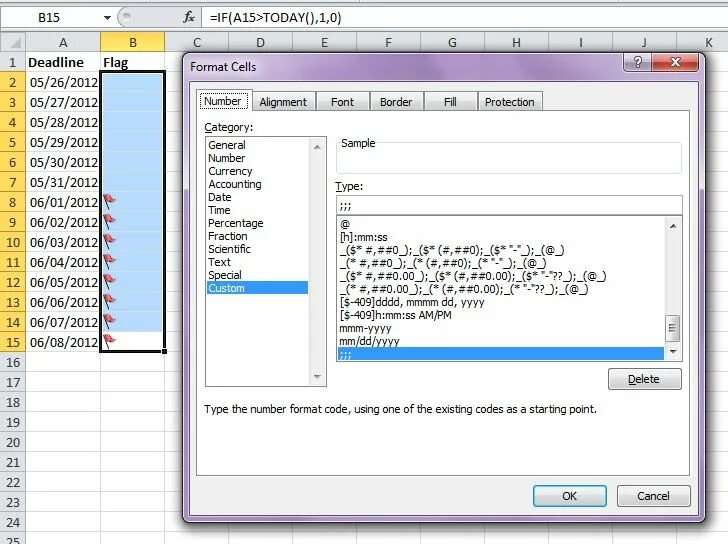This screenshot has width=728, height=544.
Task: Click the Name Box showing B15
Action: 49,18
